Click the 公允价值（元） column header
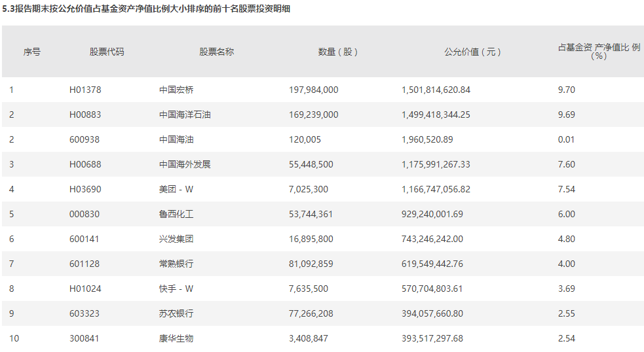The image size is (644, 352). (473, 52)
